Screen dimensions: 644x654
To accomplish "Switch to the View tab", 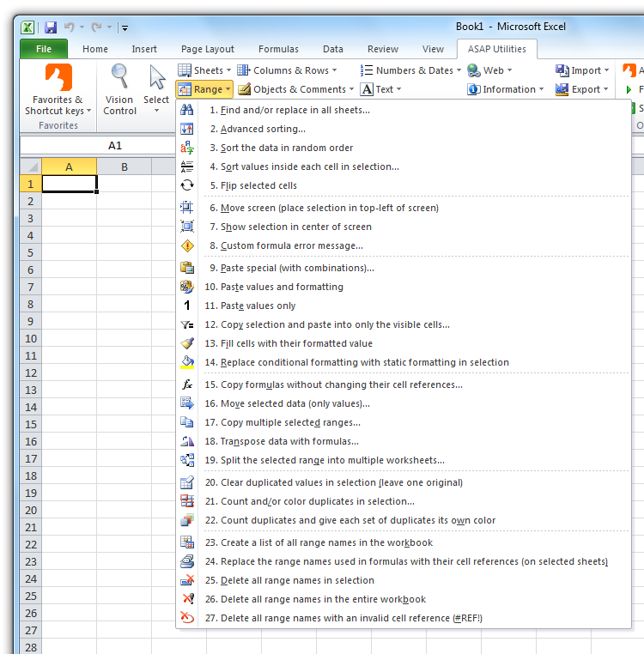I will click(x=433, y=49).
